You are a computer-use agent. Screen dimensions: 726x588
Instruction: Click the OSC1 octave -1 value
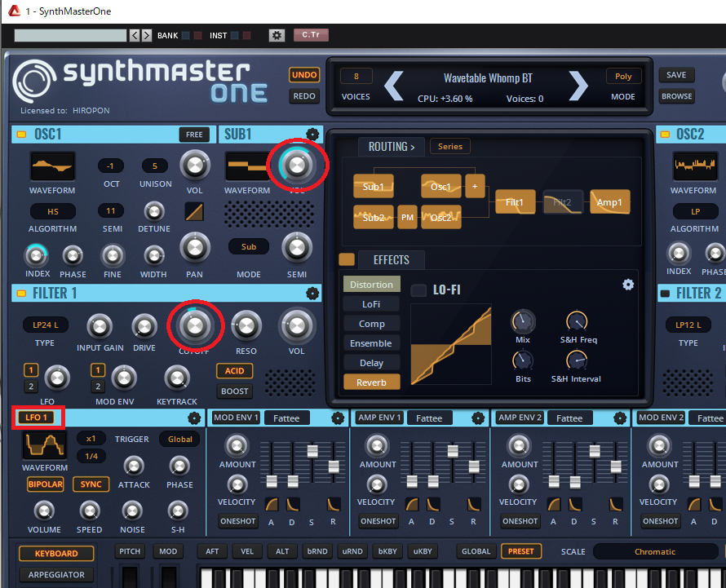[110, 166]
